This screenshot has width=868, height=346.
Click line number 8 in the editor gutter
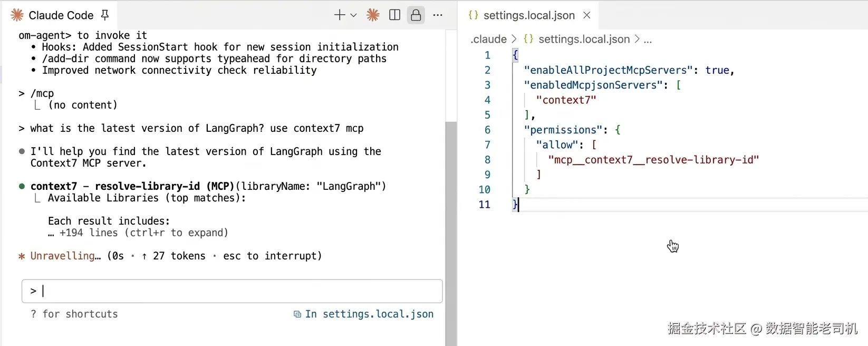(x=487, y=160)
